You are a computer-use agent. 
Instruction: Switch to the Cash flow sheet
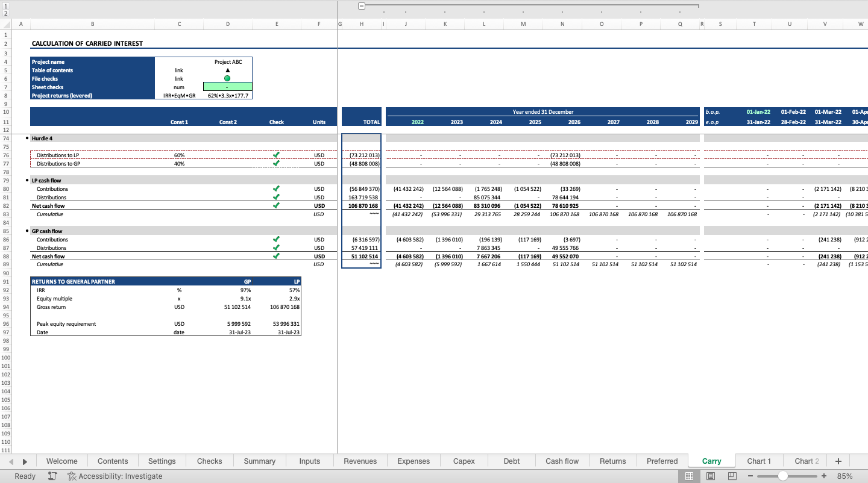tap(561, 461)
